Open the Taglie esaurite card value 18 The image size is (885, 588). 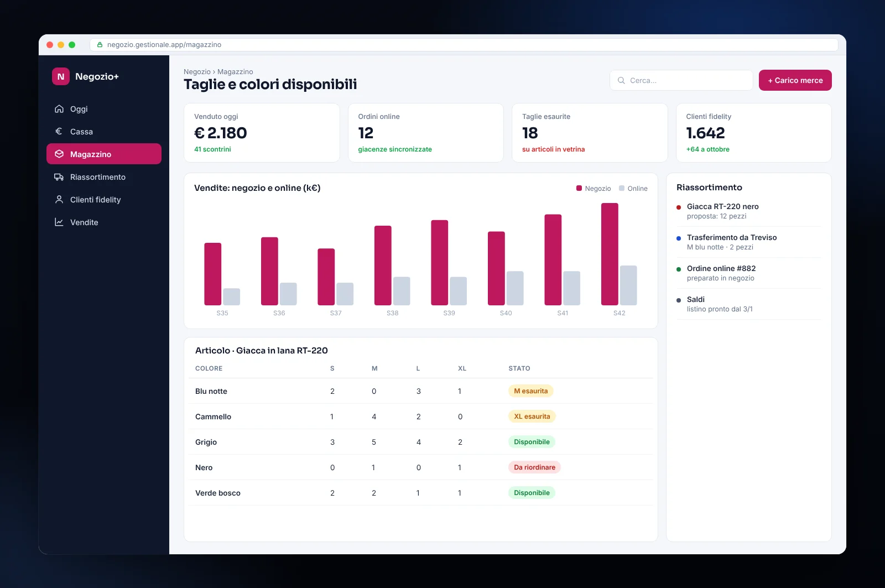pos(530,133)
